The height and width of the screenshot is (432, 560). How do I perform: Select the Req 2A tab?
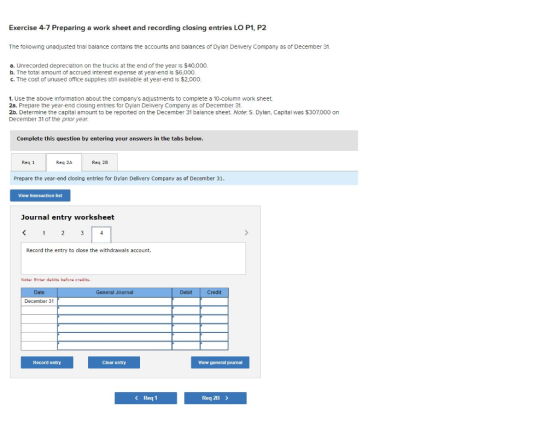pos(64,162)
